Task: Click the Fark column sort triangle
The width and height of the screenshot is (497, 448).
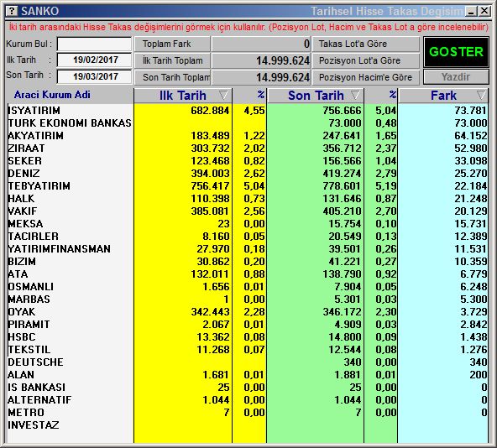Action: [481, 95]
